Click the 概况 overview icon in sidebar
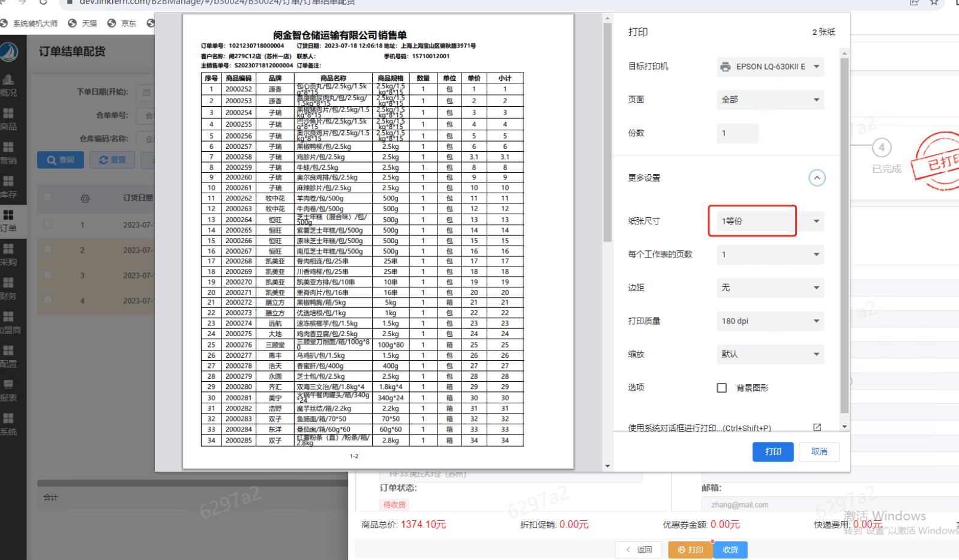 [8, 80]
